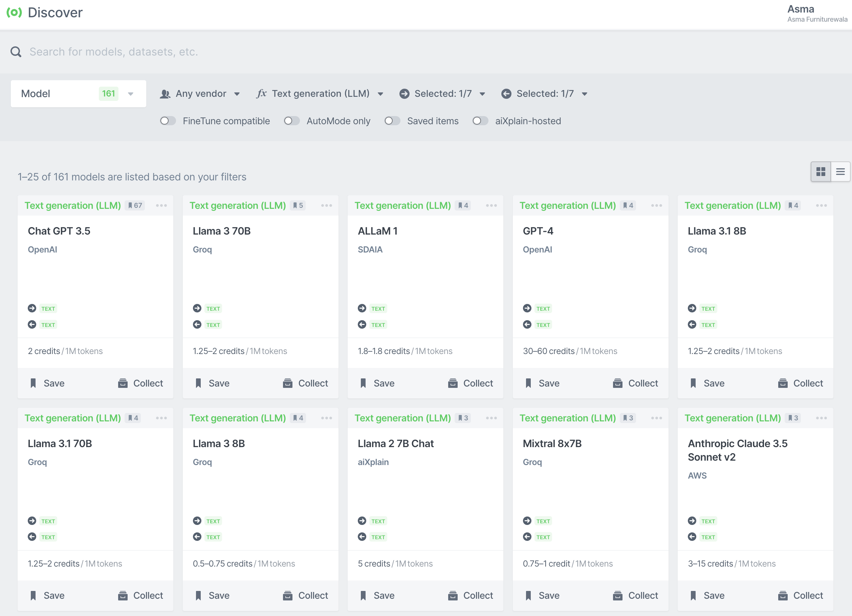The image size is (852, 616).
Task: Open the three-dot menu on Llama 3.1 8B card
Action: pyautogui.click(x=822, y=205)
